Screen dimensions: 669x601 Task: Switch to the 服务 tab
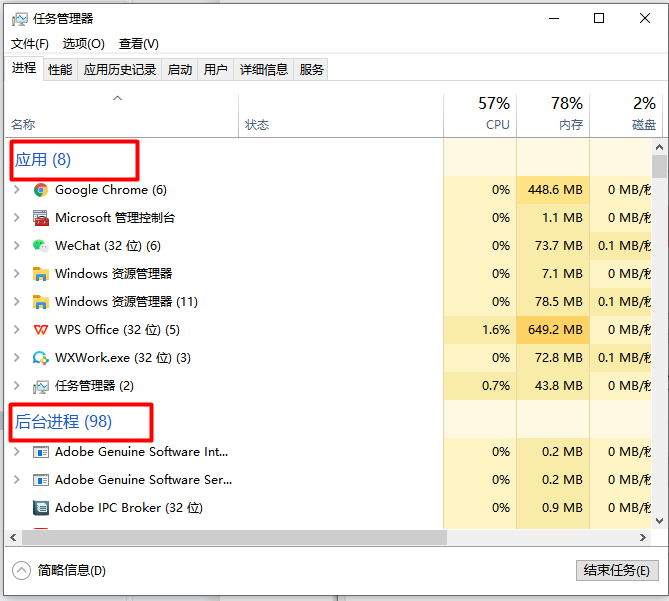[311, 70]
